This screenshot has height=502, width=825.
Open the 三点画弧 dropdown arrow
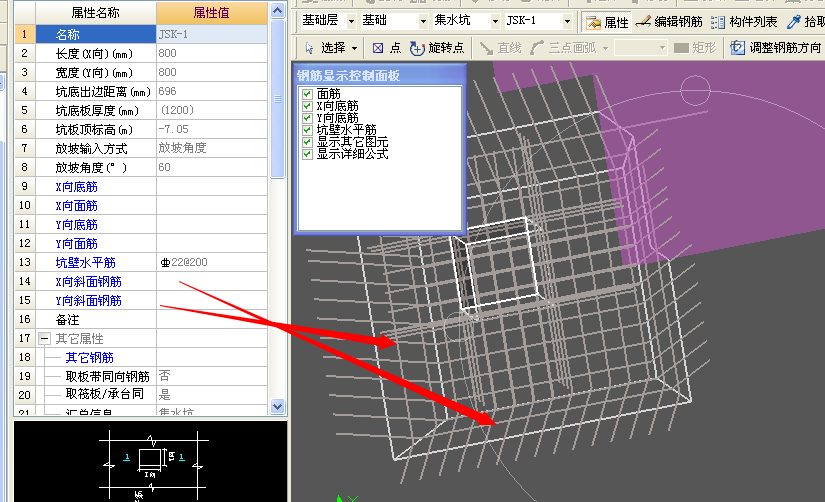(x=606, y=48)
